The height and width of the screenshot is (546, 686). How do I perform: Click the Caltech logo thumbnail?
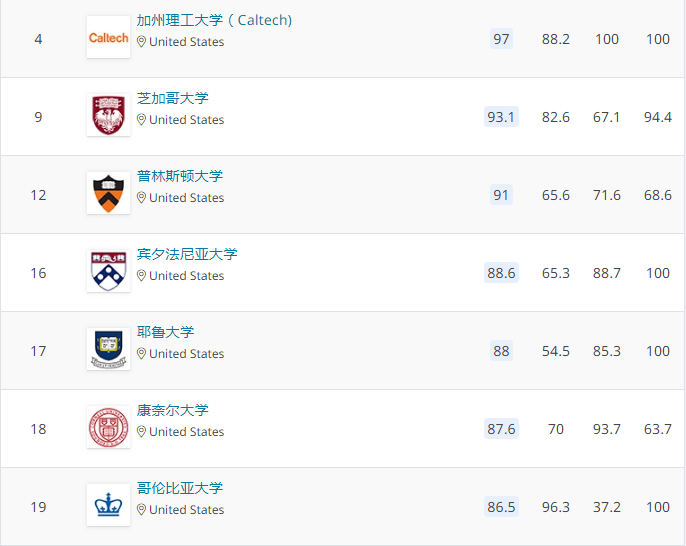[x=108, y=37]
